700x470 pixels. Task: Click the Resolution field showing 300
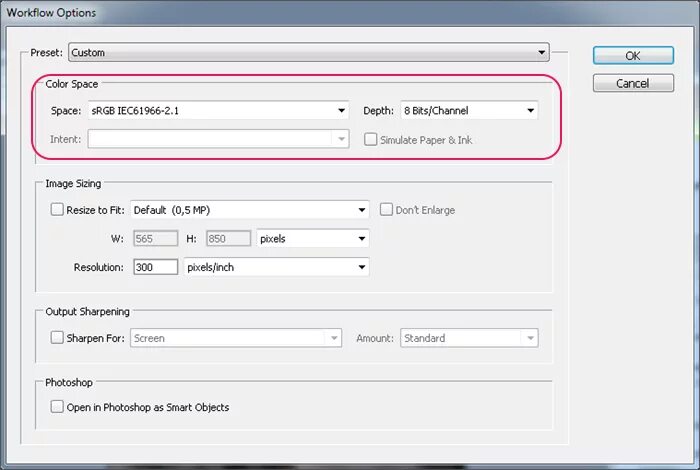155,267
